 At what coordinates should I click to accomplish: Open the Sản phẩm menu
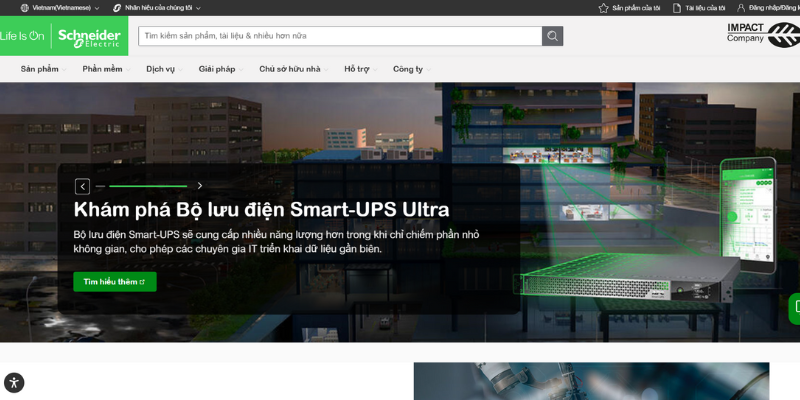[x=39, y=69]
